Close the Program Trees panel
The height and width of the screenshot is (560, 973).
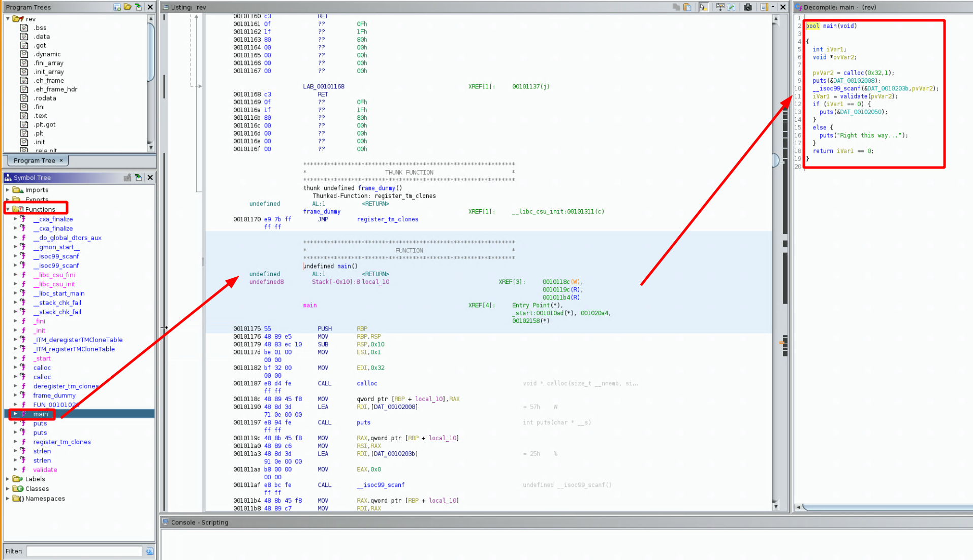coord(150,7)
